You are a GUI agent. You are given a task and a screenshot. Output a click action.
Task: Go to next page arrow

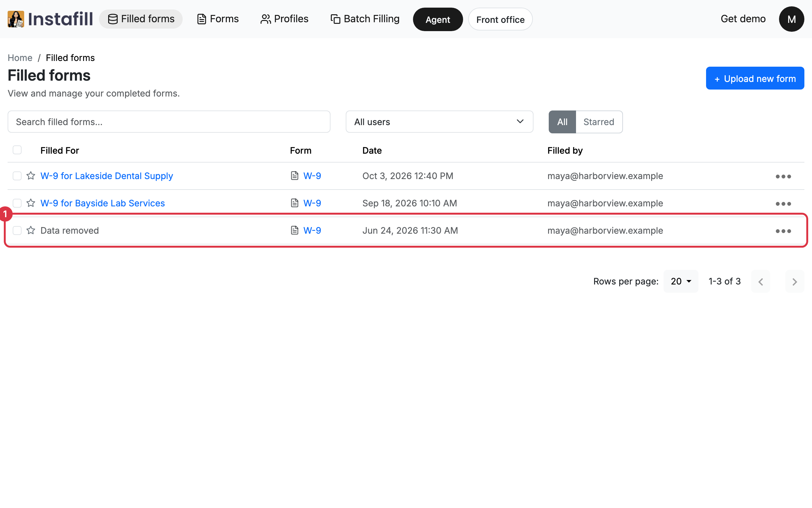[x=794, y=281]
